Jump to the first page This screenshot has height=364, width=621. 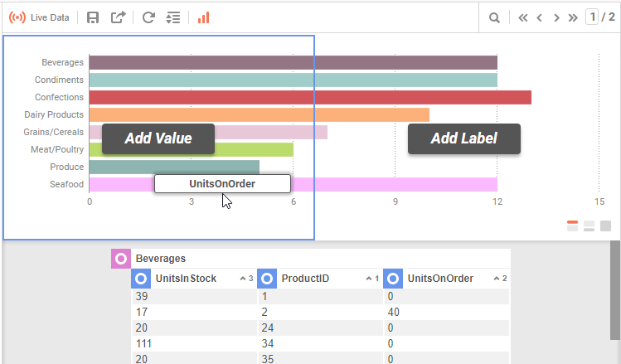pyautogui.click(x=522, y=17)
